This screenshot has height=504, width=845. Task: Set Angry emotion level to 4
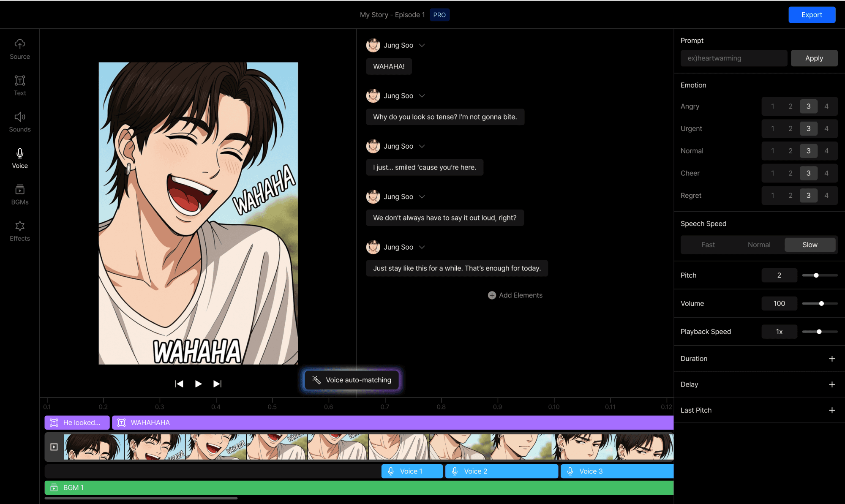tap(826, 106)
